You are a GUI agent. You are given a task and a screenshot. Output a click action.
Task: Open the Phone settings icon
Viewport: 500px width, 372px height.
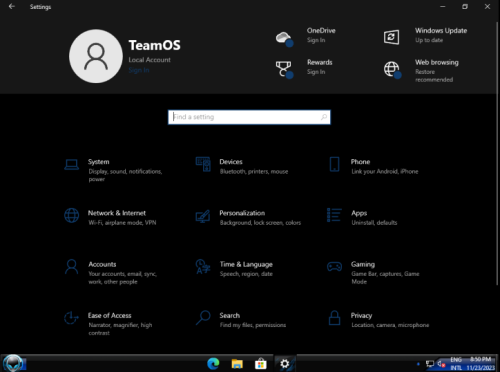point(334,164)
